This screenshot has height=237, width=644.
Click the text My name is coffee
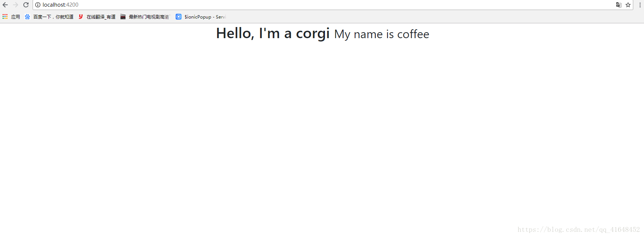[382, 34]
